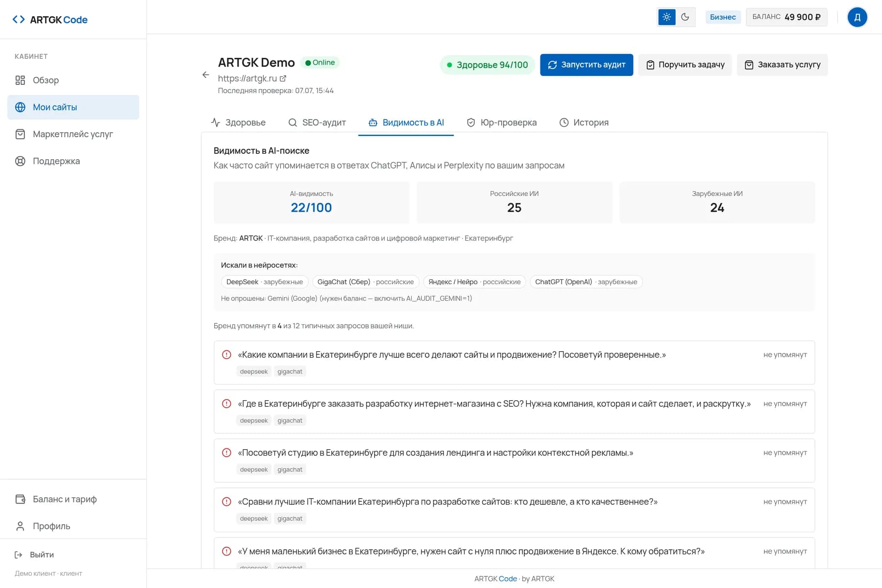Screen dimensions: 882x588
Task: Switch to the SEO-аудит tab
Action: coord(317,122)
